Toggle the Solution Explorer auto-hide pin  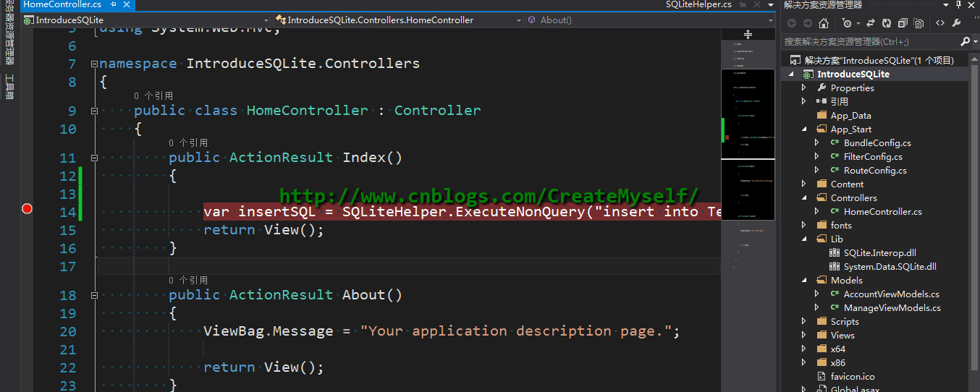tap(960, 4)
